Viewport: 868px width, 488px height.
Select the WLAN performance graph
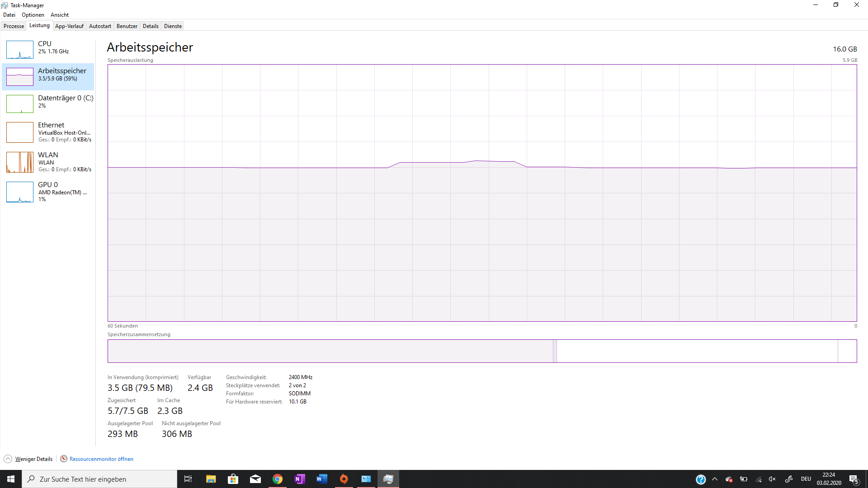pyautogui.click(x=50, y=162)
